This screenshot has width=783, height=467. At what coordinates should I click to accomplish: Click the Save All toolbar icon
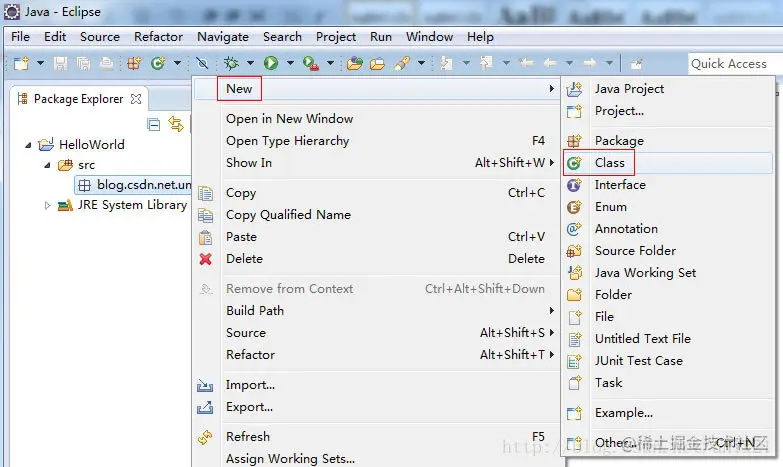(83, 63)
